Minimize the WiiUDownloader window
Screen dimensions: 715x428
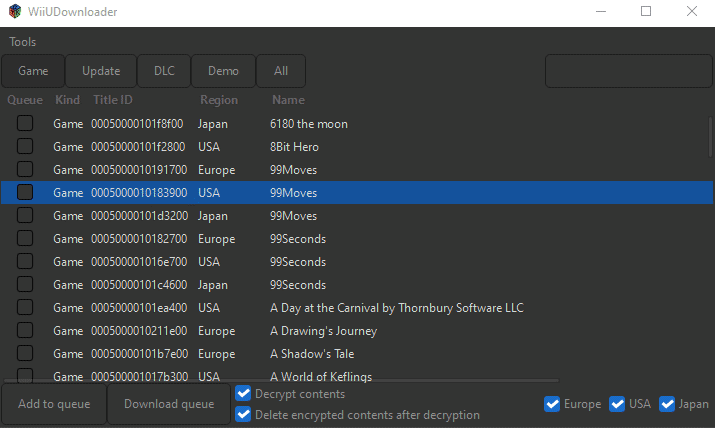pyautogui.click(x=601, y=11)
